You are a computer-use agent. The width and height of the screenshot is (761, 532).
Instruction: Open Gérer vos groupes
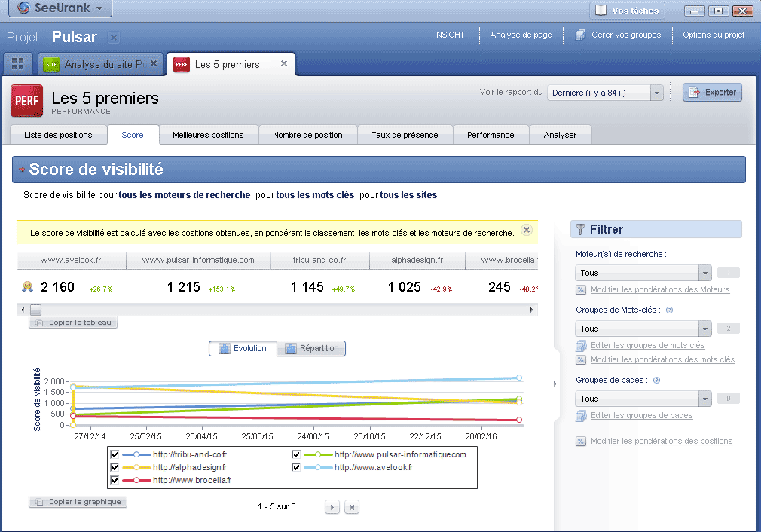point(619,35)
